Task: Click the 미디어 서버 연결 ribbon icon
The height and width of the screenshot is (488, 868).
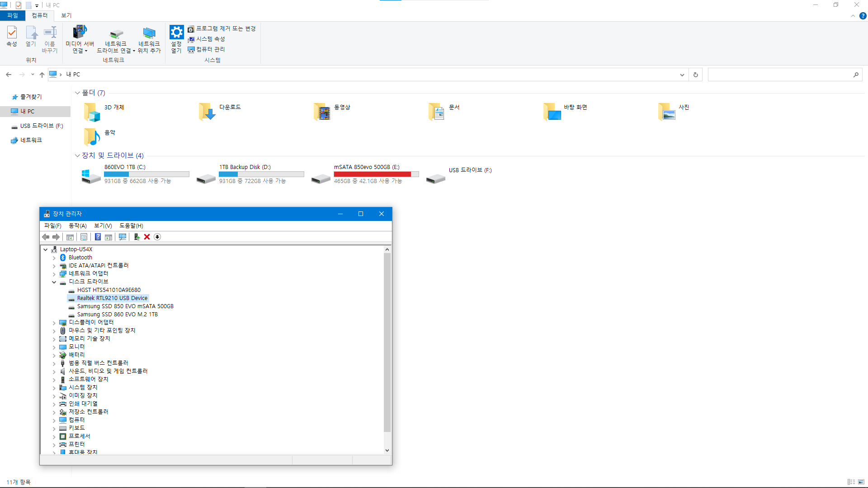Action: click(80, 39)
